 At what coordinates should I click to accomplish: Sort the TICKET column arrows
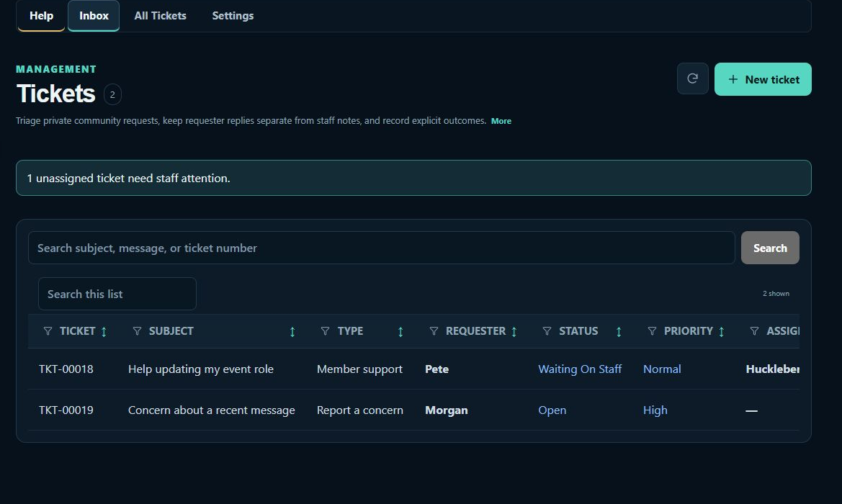point(104,332)
